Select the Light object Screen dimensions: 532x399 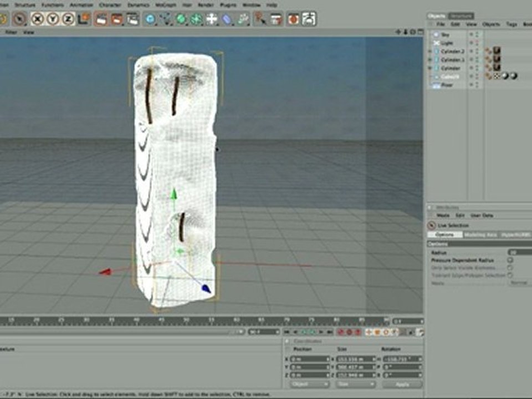[x=447, y=43]
